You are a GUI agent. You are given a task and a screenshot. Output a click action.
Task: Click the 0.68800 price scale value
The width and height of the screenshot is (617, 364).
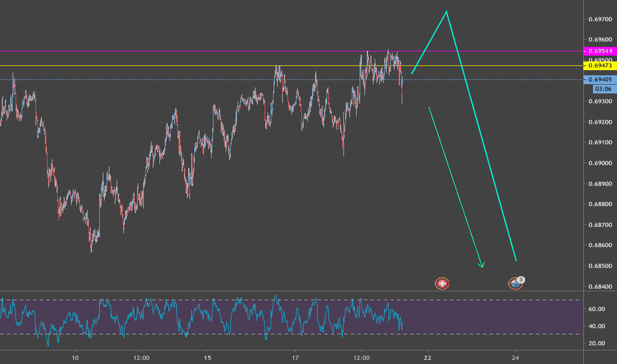coord(600,205)
